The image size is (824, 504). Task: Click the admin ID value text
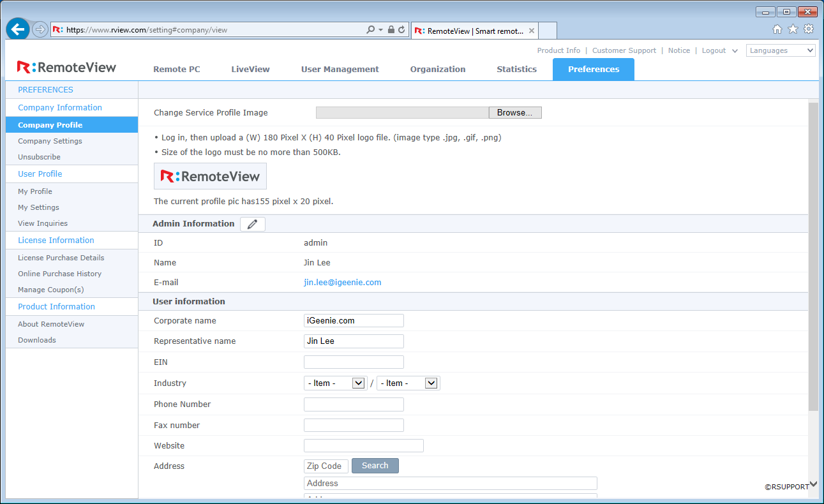(x=315, y=243)
